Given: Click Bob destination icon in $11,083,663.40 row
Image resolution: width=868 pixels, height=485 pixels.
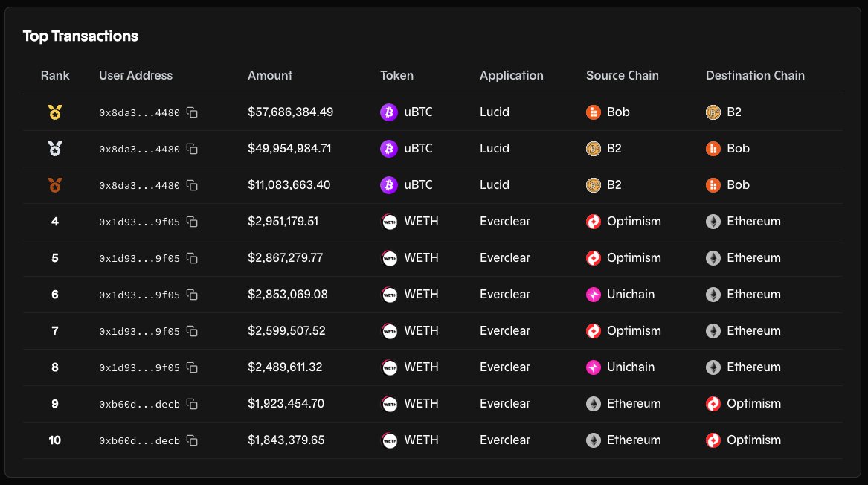Looking at the screenshot, I should [x=713, y=185].
